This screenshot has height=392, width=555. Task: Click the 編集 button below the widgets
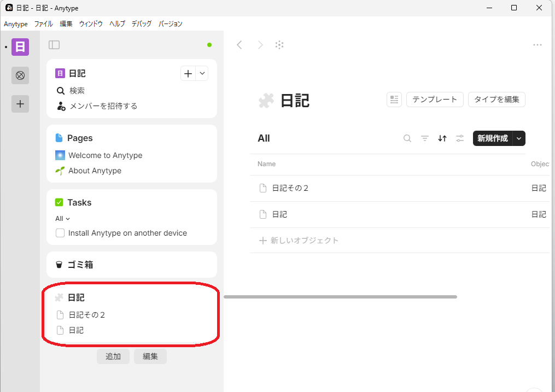click(150, 356)
